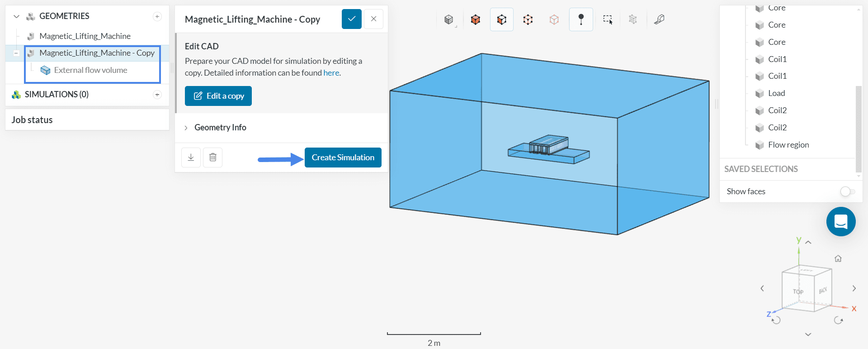The width and height of the screenshot is (868, 349).
Task: Download the geometry with the download icon
Action: pyautogui.click(x=191, y=158)
